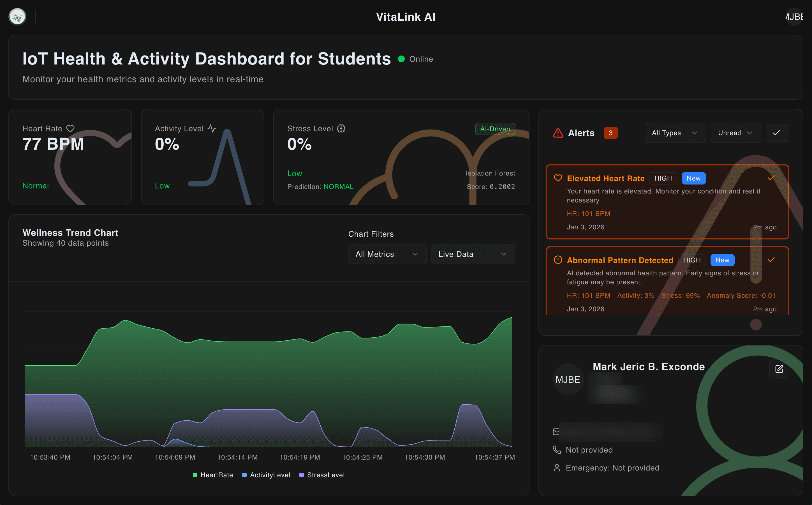The width and height of the screenshot is (812, 505).
Task: Toggle ActivityLevel series in chart legend
Action: (266, 475)
